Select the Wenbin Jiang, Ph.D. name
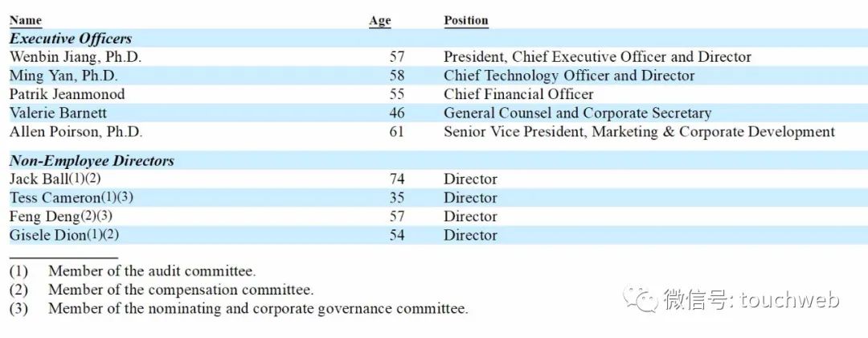This screenshot has height=338, width=868. click(x=76, y=56)
